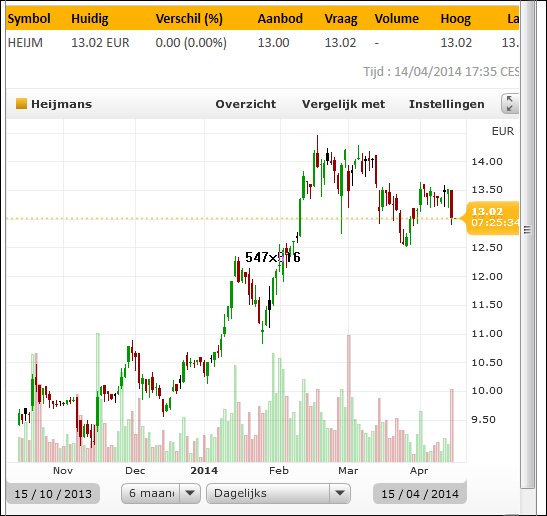The width and height of the screenshot is (547, 516).
Task: Click the Hoog column header
Action: coord(456,18)
